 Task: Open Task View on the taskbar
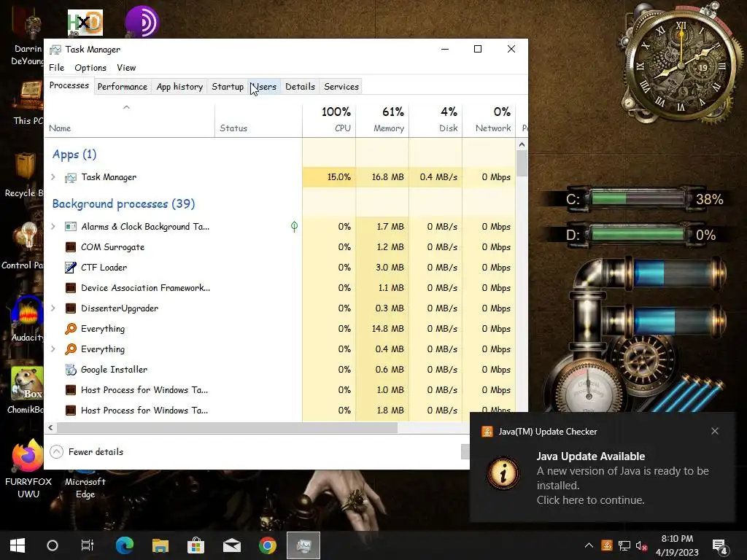(x=88, y=545)
